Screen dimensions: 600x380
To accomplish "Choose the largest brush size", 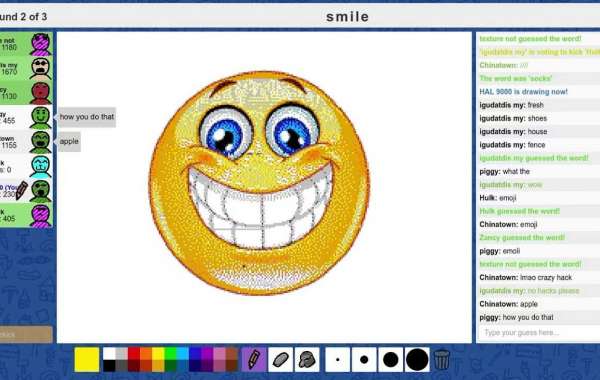I will [417, 359].
